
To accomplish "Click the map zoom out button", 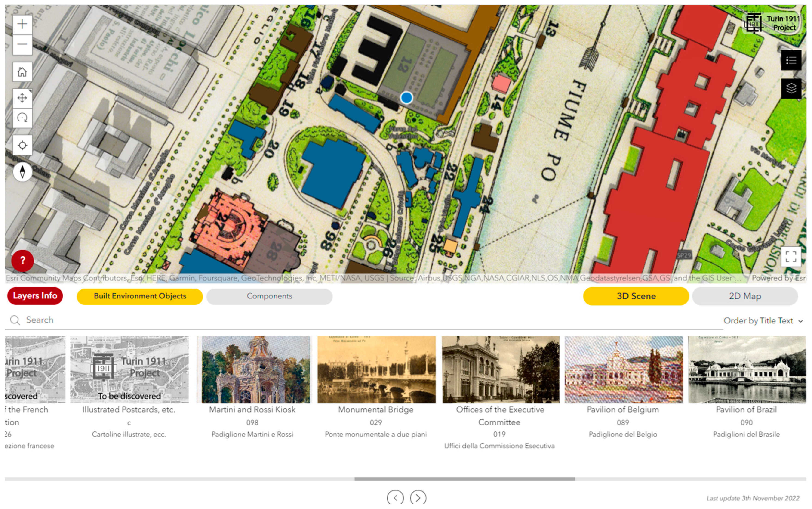I will pos(22,44).
